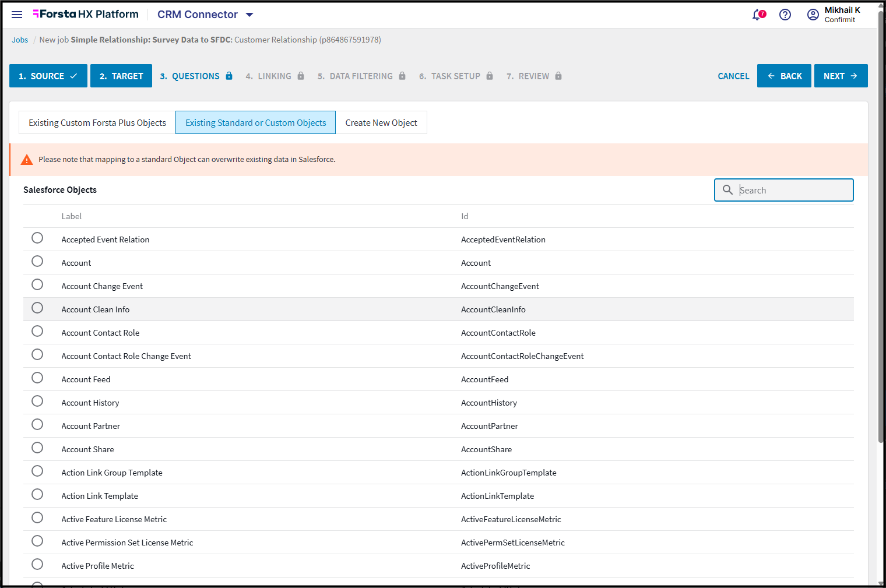Select the Accepted Event Relation radio button
The image size is (886, 588).
click(37, 238)
